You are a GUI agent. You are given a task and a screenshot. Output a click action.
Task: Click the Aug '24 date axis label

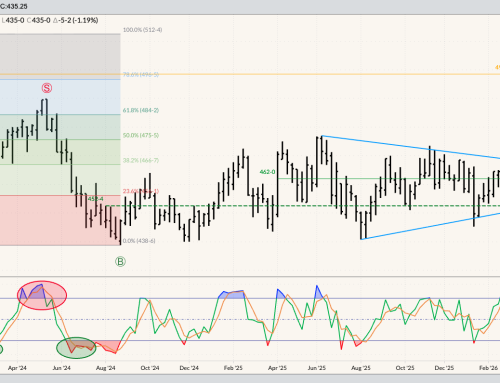(105, 368)
